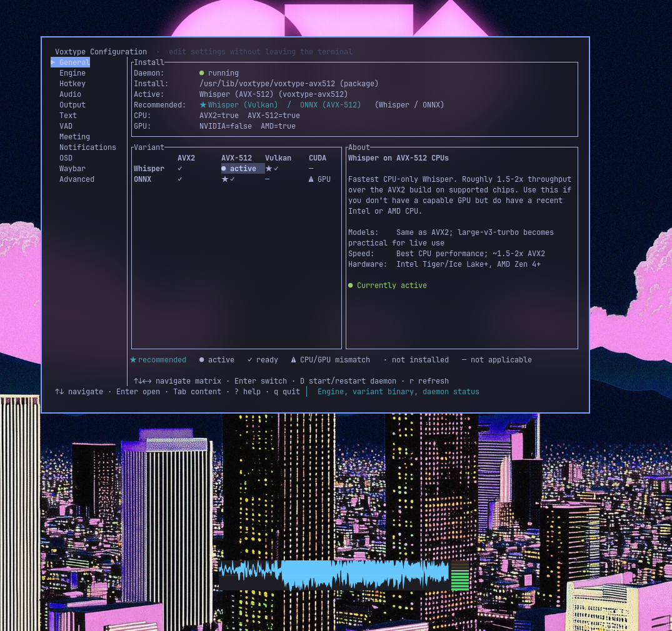This screenshot has height=631, width=672.
Task: Open the Output settings section
Action: (x=73, y=105)
